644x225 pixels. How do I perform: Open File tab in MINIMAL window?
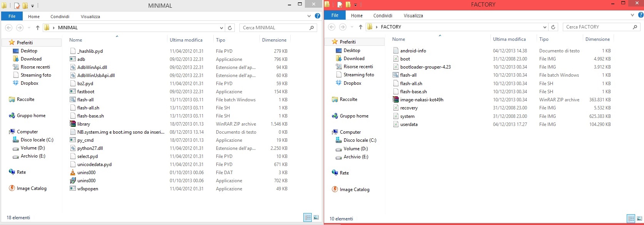pos(12,16)
